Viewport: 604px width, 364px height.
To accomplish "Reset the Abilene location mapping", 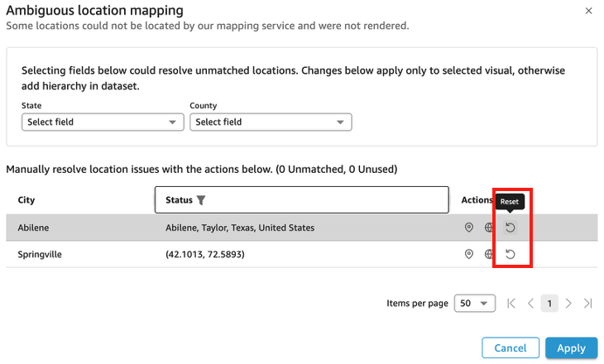I will (511, 228).
